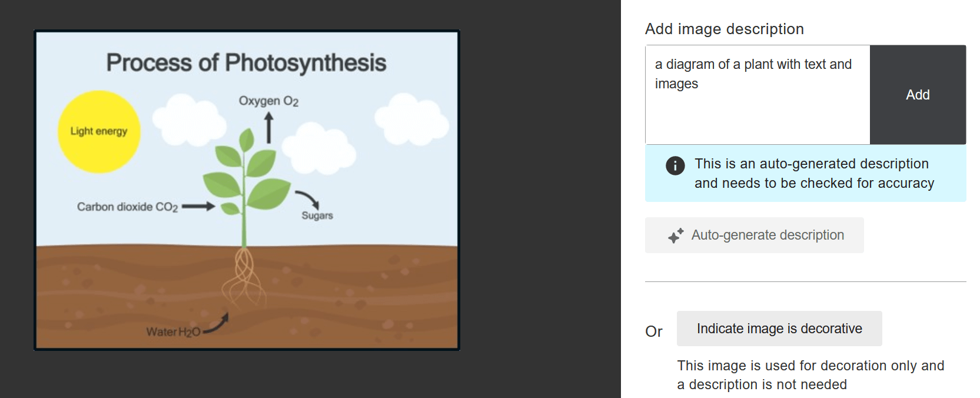This screenshot has height=398, width=980.
Task: Click the Auto-generate description button
Action: tap(755, 235)
